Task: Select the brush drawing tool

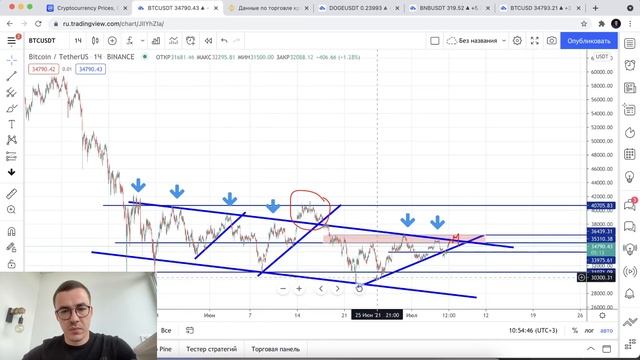Action: click(11, 109)
